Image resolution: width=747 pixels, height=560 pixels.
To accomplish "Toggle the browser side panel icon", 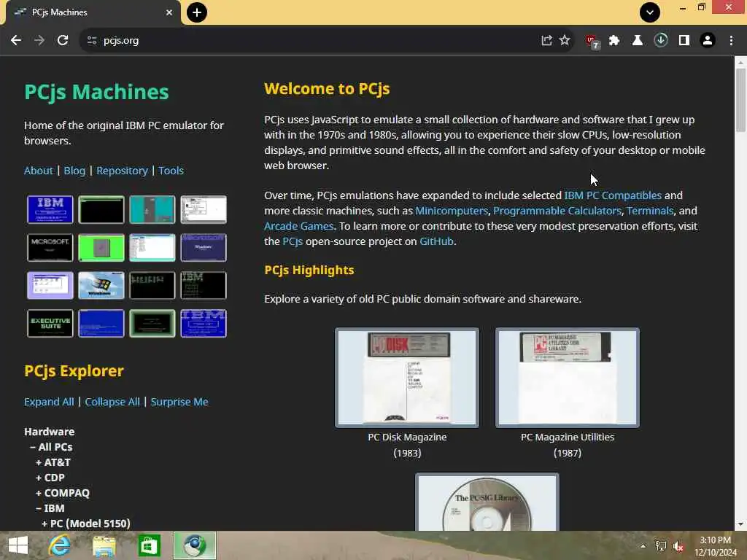I will (684, 41).
